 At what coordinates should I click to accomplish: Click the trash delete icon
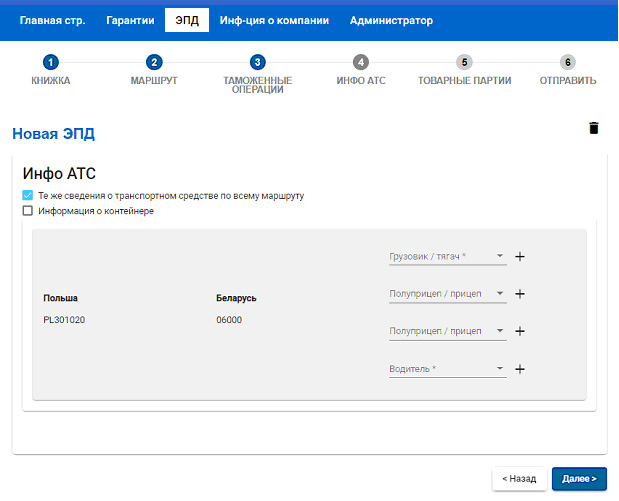pyautogui.click(x=594, y=128)
